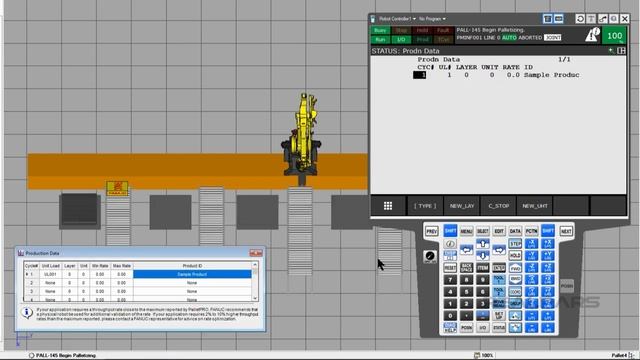Click the green 100% speed override indicator
This screenshot has width=640, height=360.
615,36
